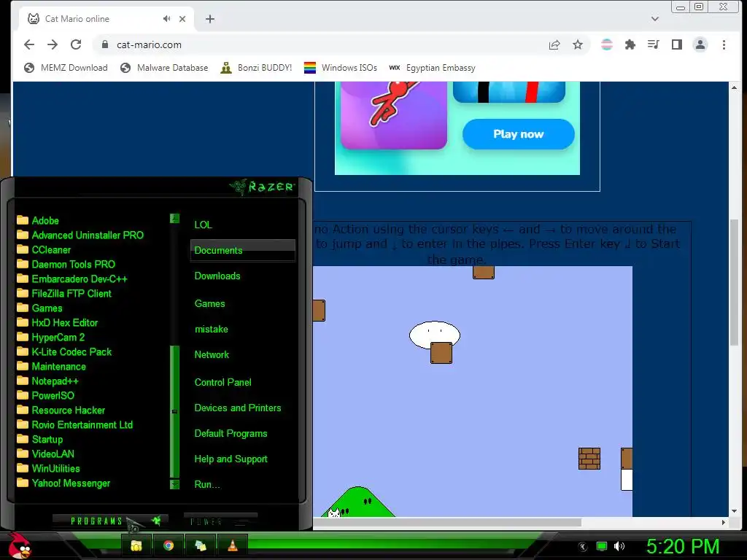This screenshot has height=560, width=747.
Task: Open the HxD Hex Editor folder
Action: (57, 323)
